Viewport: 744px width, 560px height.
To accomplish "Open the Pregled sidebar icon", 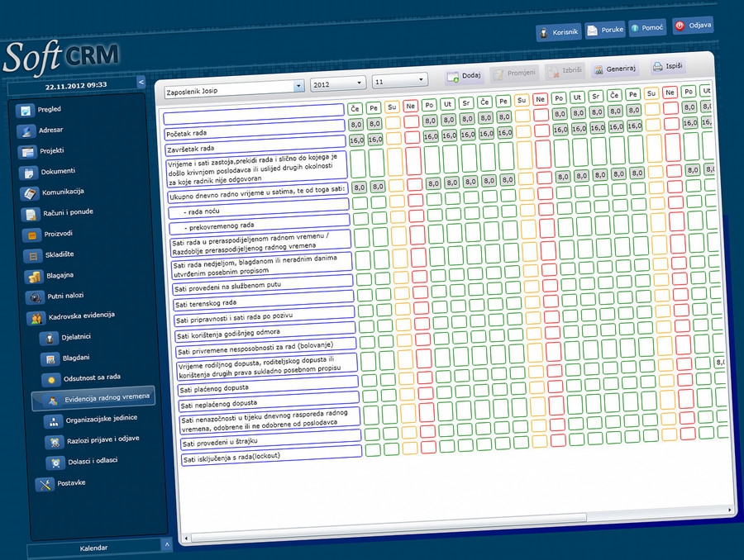I will coord(25,111).
